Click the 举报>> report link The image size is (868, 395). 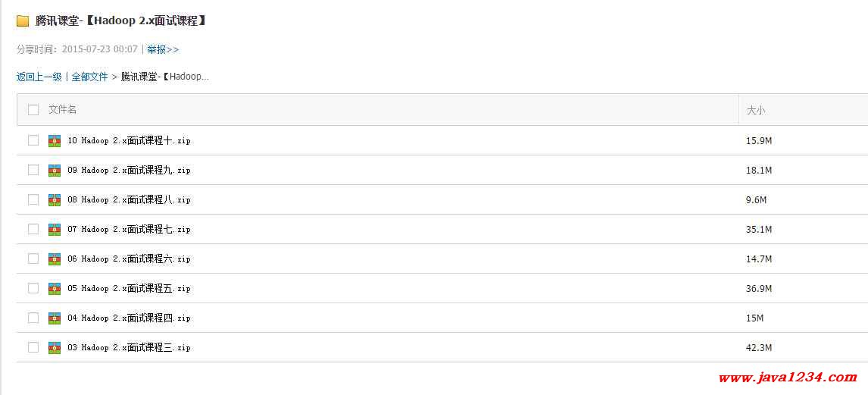[163, 49]
